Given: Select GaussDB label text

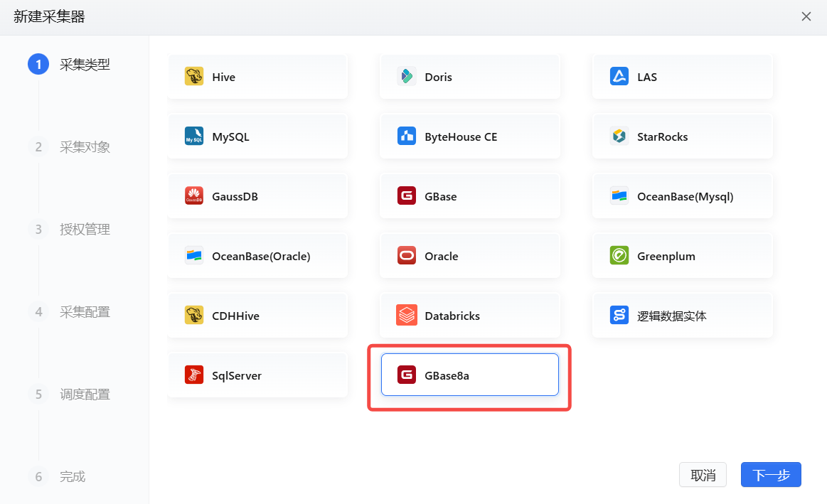Looking at the screenshot, I should tap(235, 197).
